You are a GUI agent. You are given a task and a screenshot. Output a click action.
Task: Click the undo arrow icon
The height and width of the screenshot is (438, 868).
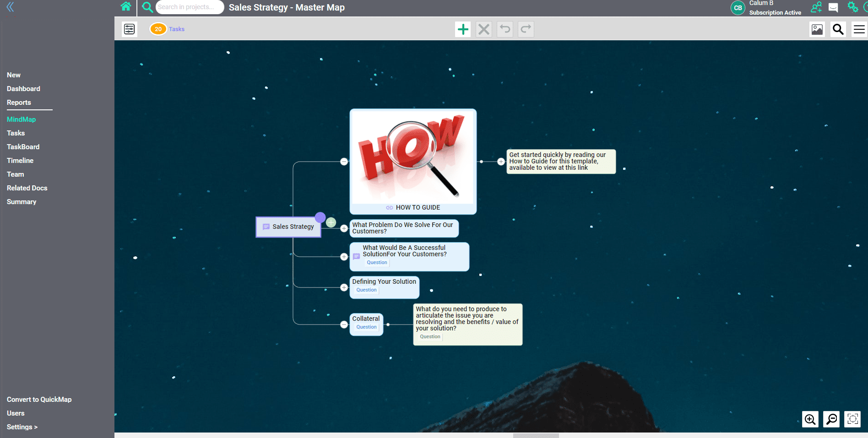505,29
